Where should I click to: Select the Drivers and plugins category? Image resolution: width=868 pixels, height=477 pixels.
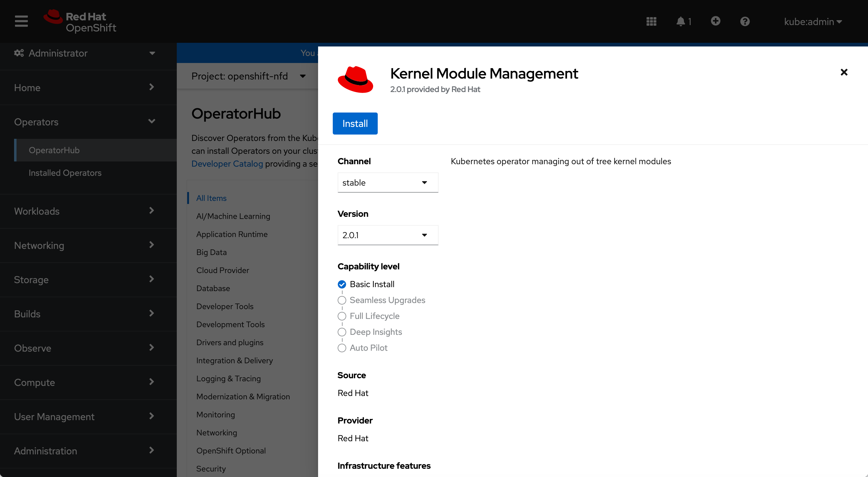[x=230, y=342]
